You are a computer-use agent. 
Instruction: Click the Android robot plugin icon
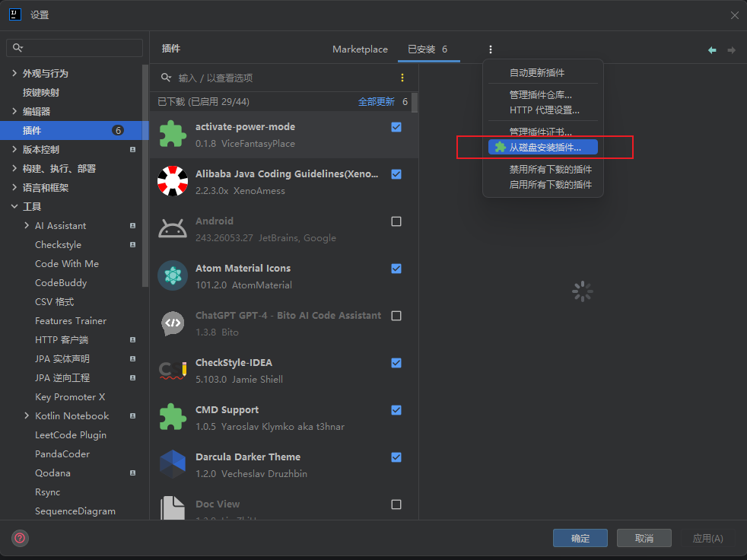(x=173, y=228)
